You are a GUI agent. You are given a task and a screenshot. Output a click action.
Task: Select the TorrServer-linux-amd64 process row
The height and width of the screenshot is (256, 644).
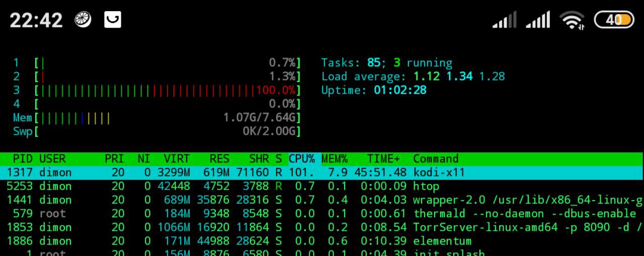[322, 227]
